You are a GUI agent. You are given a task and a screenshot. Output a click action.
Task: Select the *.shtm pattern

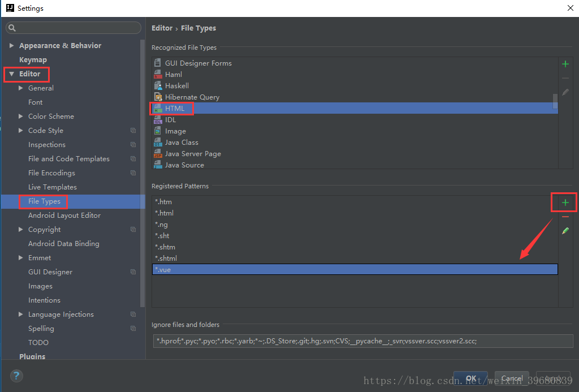pos(355,247)
